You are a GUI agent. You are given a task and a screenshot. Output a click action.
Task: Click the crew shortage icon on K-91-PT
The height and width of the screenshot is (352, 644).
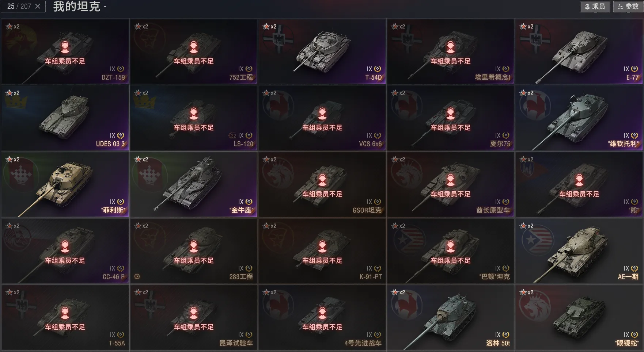[x=322, y=246]
